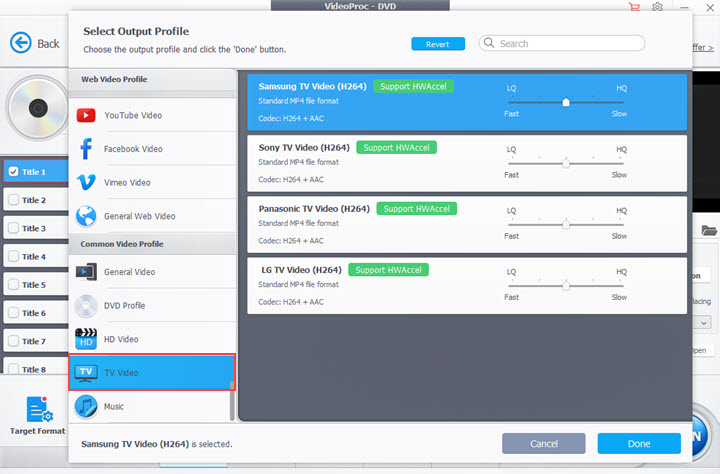Click the Support HWAccel badge for Samsung TV
The width and height of the screenshot is (720, 474).
[x=413, y=86]
